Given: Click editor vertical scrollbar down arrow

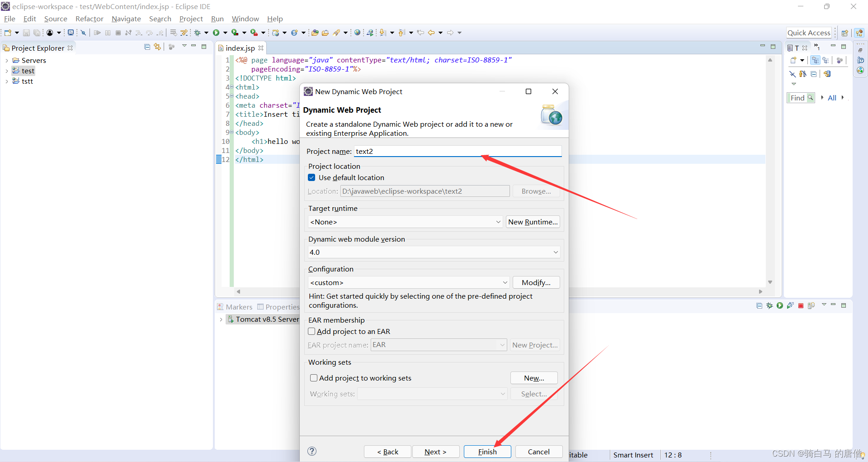Looking at the screenshot, I should (770, 282).
